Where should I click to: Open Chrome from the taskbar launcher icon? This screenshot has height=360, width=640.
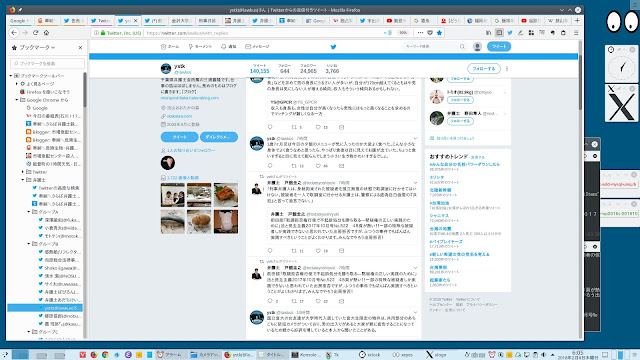(105, 355)
